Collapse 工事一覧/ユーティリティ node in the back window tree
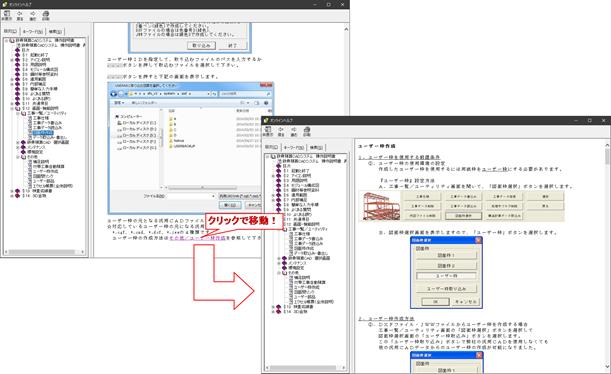 coord(18,113)
